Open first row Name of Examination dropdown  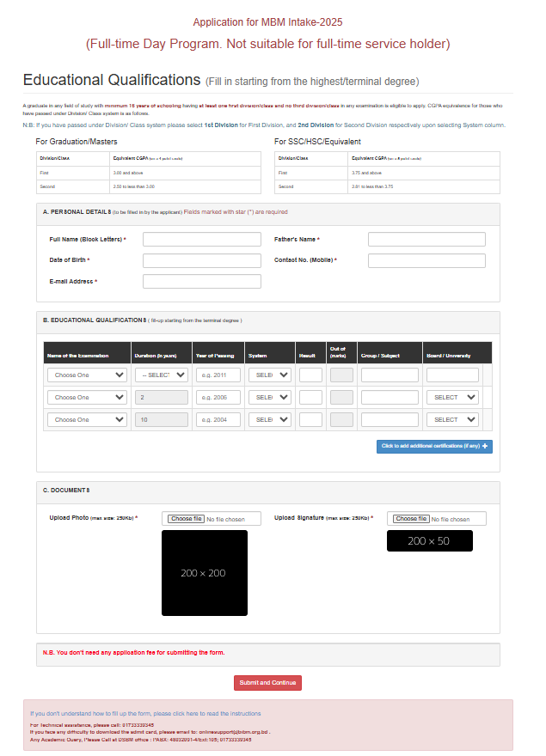[x=89, y=375]
